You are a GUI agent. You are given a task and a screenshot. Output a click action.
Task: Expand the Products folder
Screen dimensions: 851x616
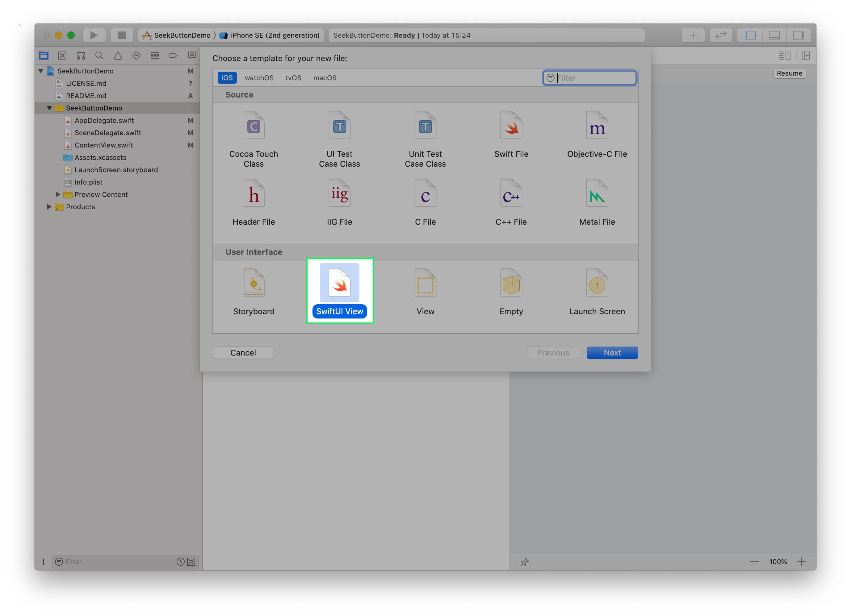pos(49,206)
